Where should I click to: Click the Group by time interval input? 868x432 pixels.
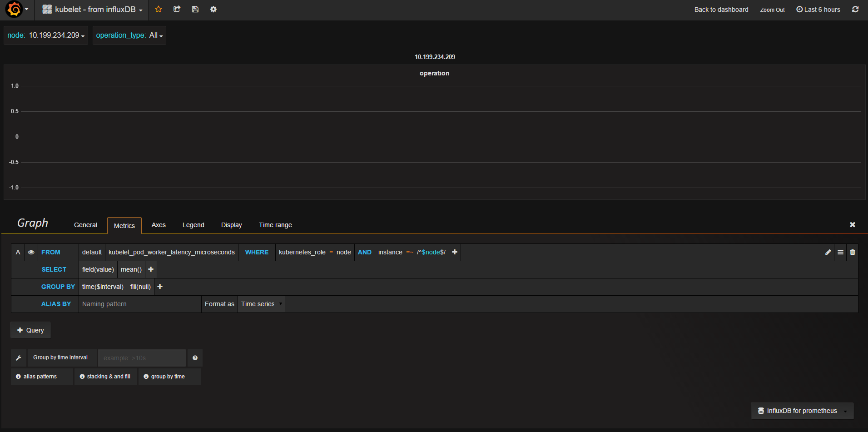click(142, 358)
